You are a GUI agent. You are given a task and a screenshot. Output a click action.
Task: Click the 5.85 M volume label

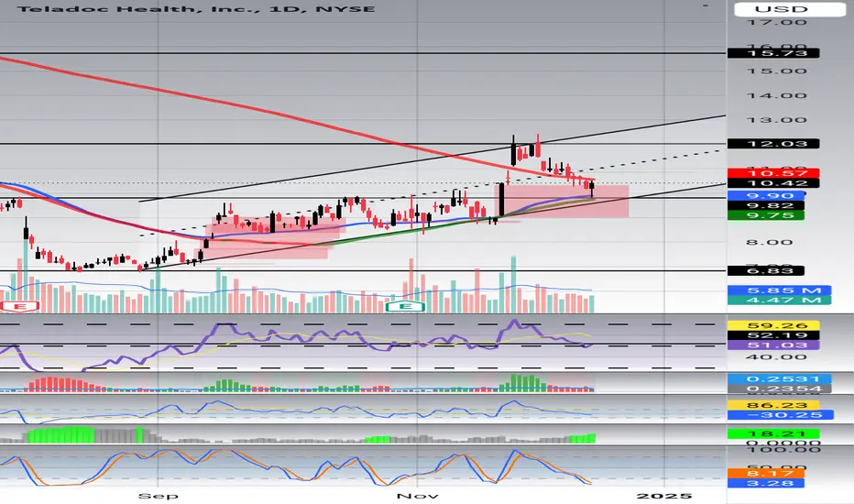780,290
